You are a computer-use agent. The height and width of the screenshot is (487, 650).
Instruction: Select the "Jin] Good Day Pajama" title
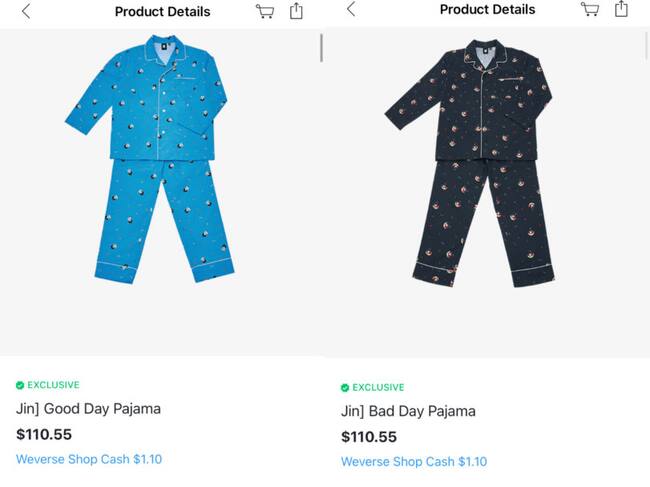pyautogui.click(x=88, y=409)
